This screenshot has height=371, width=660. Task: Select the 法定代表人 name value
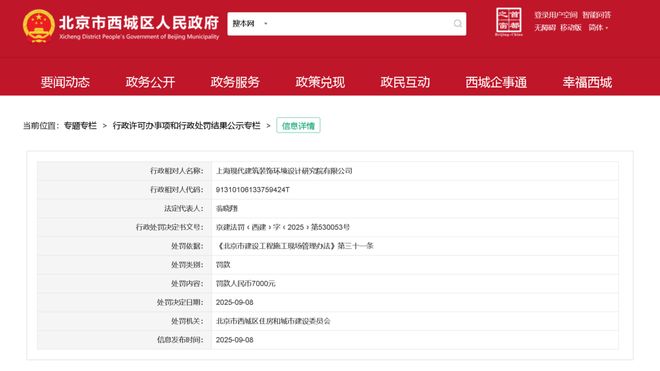(227, 208)
